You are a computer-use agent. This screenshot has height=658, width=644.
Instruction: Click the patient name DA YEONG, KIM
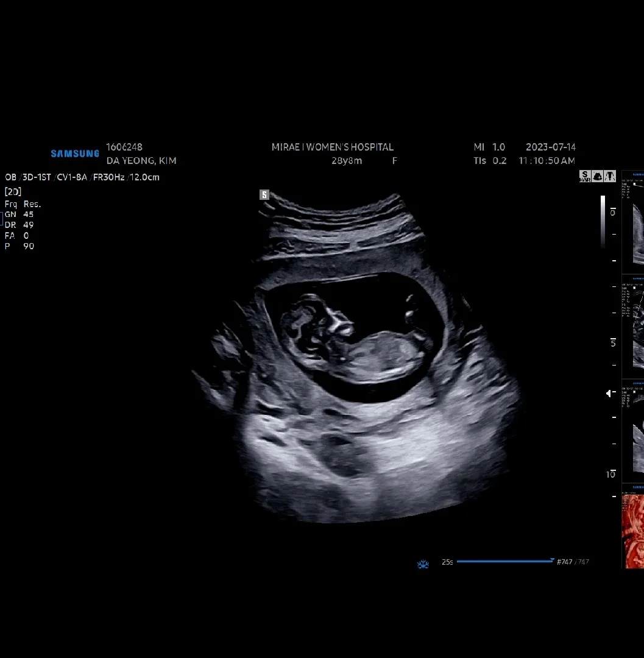coord(141,160)
